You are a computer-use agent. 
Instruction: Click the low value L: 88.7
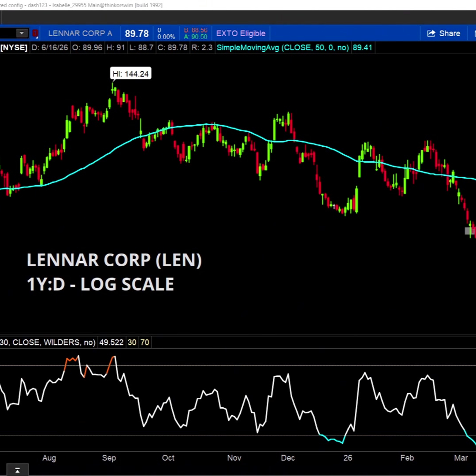tap(141, 47)
